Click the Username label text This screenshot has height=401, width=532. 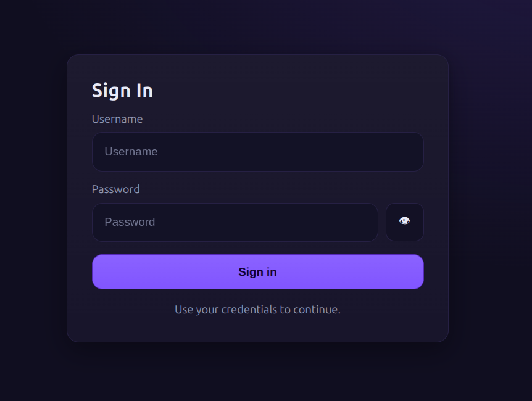(117, 119)
